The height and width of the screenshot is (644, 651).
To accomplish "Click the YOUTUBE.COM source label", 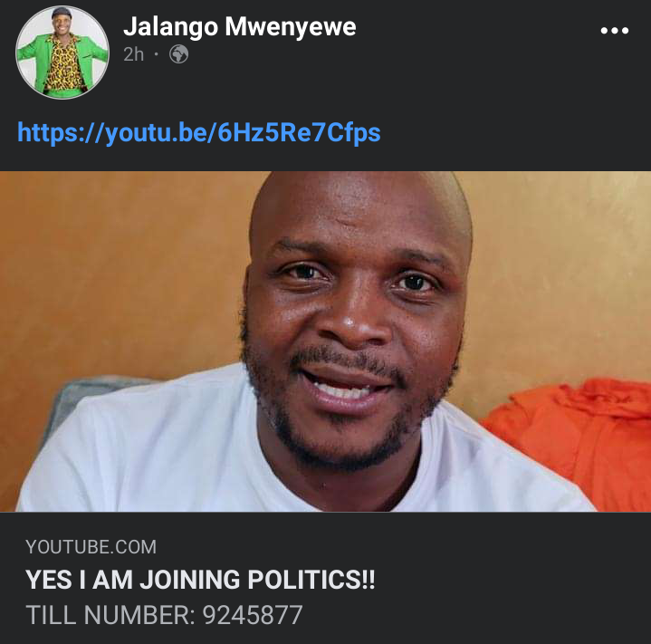I will pyautogui.click(x=91, y=547).
